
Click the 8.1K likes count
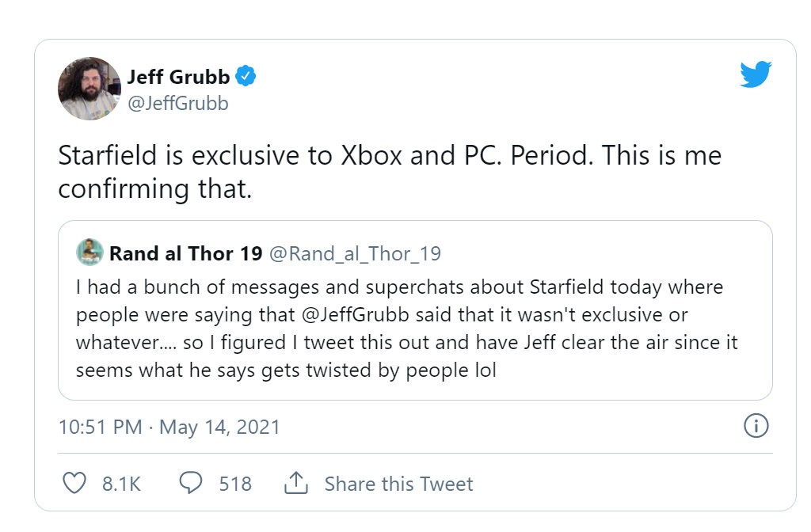click(x=121, y=484)
